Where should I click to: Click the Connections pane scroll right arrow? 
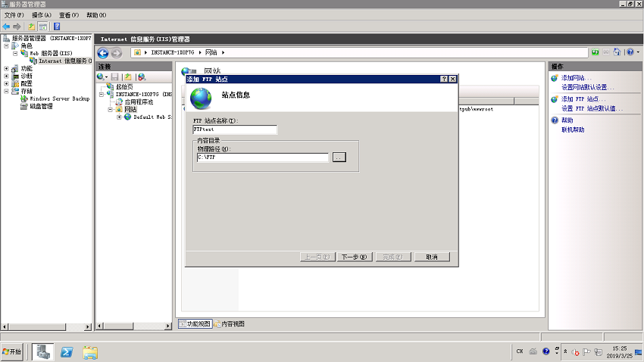(x=168, y=326)
